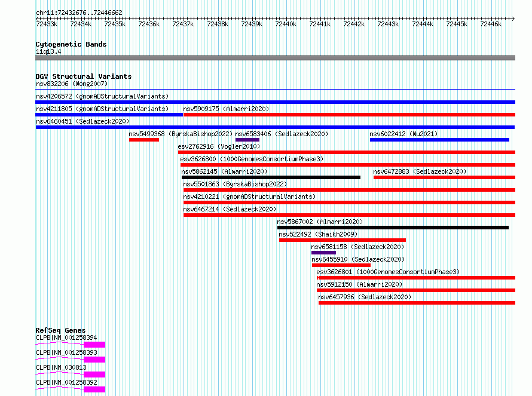This screenshot has height=396, width=532.
Task: Click the black nsv5862145 variant bar
Action: coord(271,177)
